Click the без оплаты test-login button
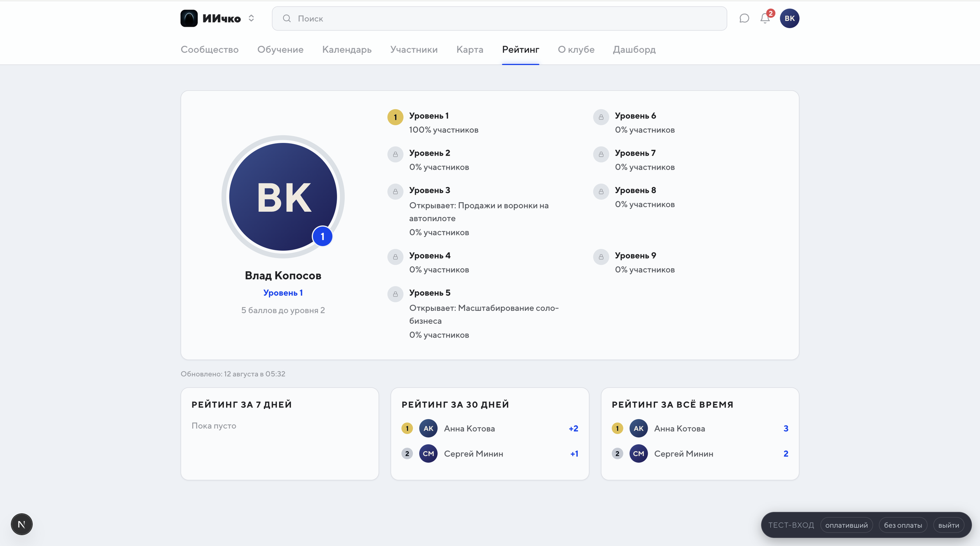The width and height of the screenshot is (980, 546). click(903, 525)
